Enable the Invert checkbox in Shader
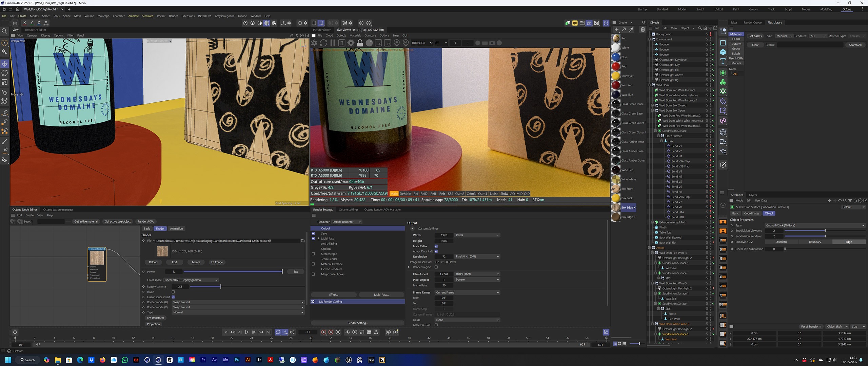The height and width of the screenshot is (366, 868). (173, 292)
